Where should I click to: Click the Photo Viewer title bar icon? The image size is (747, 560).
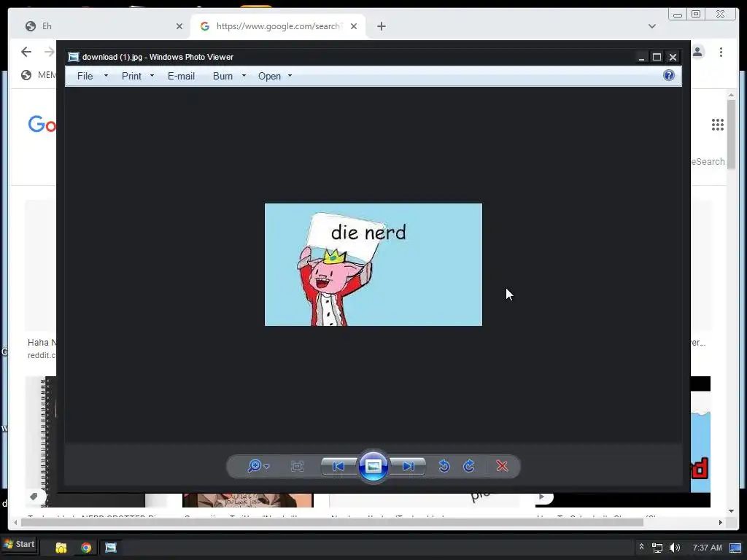click(73, 57)
